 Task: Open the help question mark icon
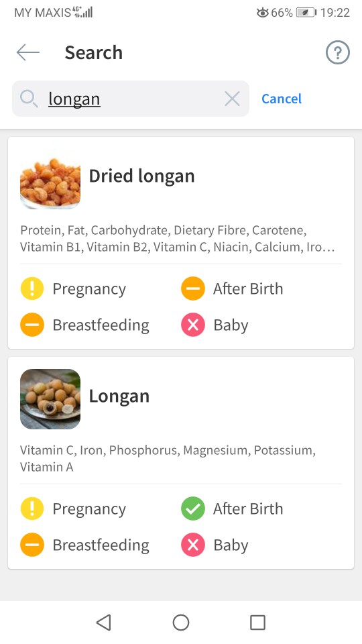pos(337,52)
